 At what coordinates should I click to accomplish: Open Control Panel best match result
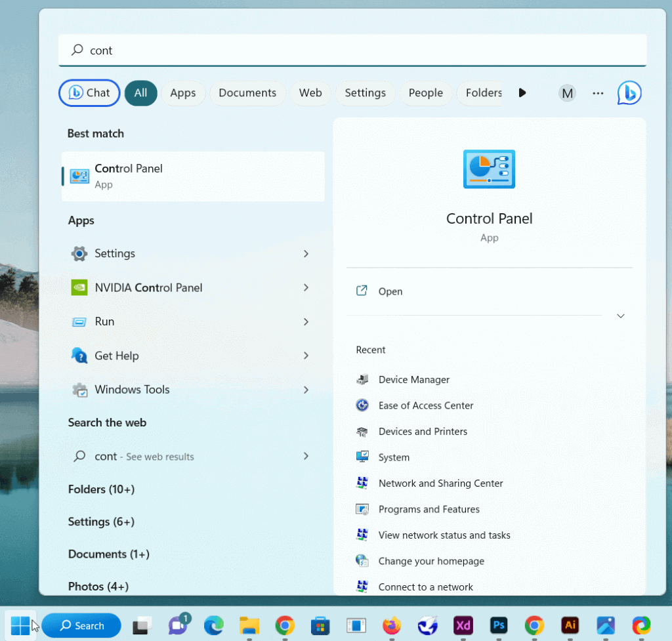193,176
